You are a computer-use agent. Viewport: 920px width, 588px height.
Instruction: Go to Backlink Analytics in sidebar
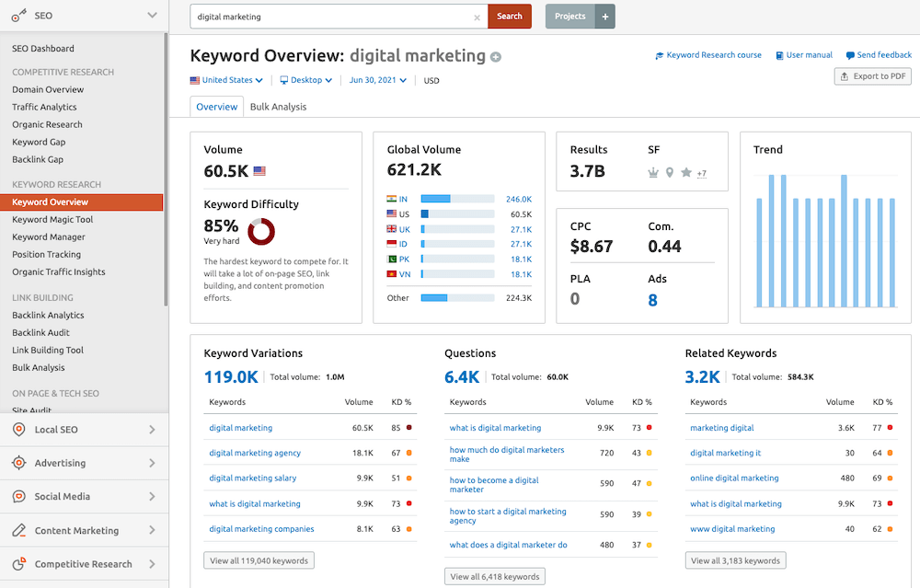pos(48,315)
